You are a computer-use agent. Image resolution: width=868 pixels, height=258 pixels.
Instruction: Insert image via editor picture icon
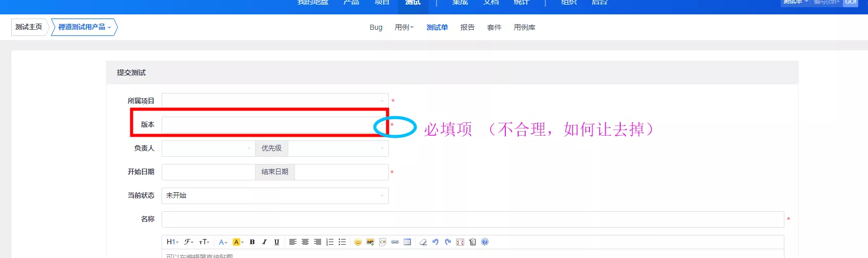pyautogui.click(x=370, y=242)
